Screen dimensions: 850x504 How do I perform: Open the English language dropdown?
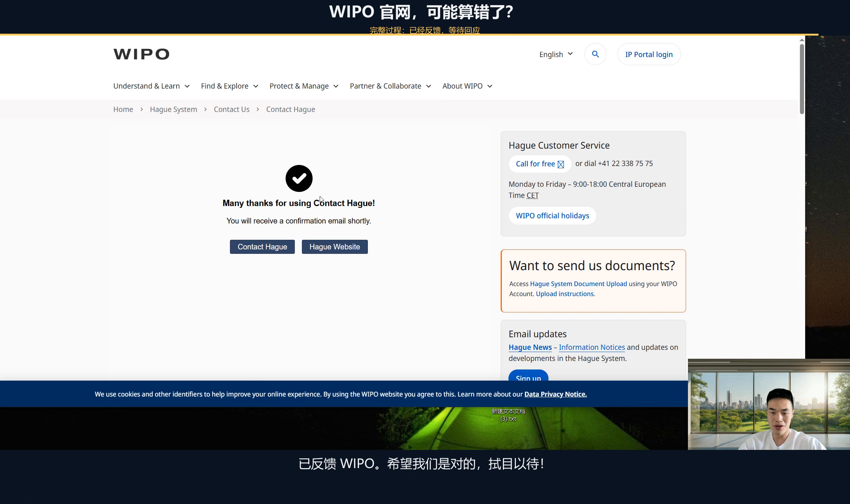pos(556,54)
